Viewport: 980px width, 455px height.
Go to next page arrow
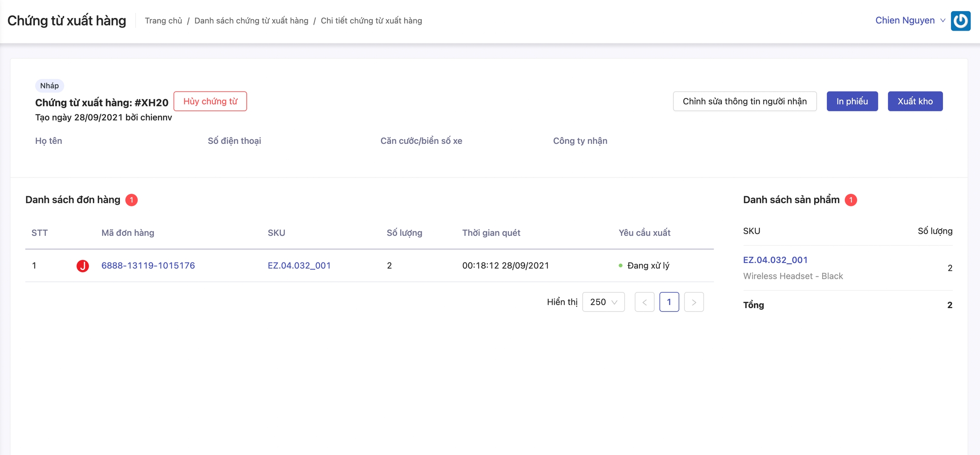coord(694,302)
